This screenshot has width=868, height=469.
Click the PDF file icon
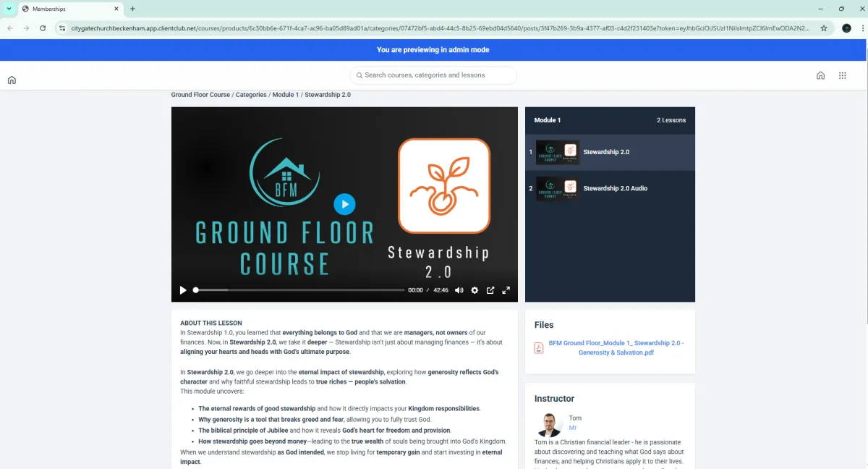(x=539, y=347)
